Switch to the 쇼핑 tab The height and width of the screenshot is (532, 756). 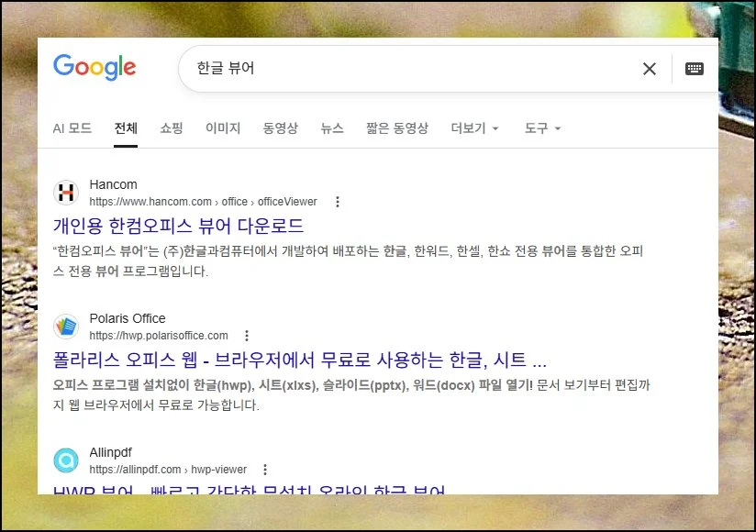172,128
